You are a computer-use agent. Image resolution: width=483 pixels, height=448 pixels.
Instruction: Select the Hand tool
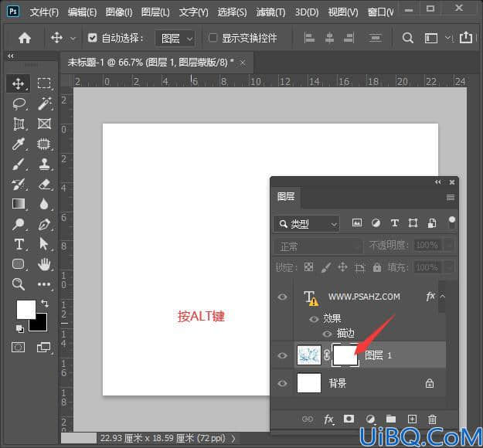[44, 264]
